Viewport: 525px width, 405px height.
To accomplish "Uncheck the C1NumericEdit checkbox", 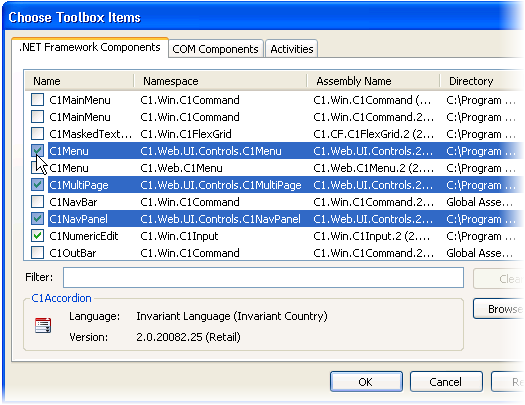I will tap(37, 236).
